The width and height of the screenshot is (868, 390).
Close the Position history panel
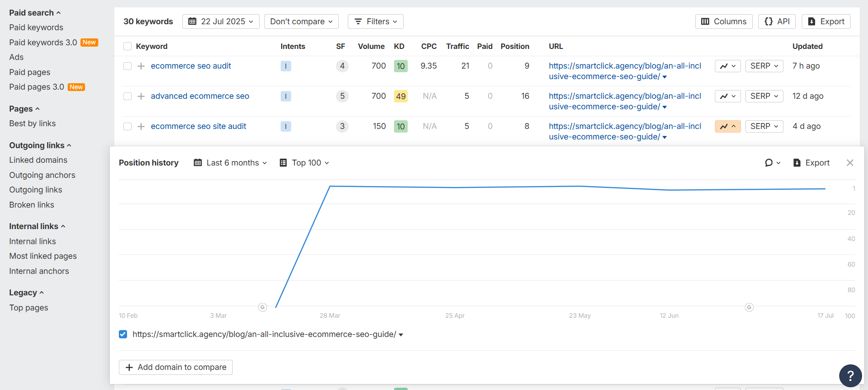(x=850, y=163)
